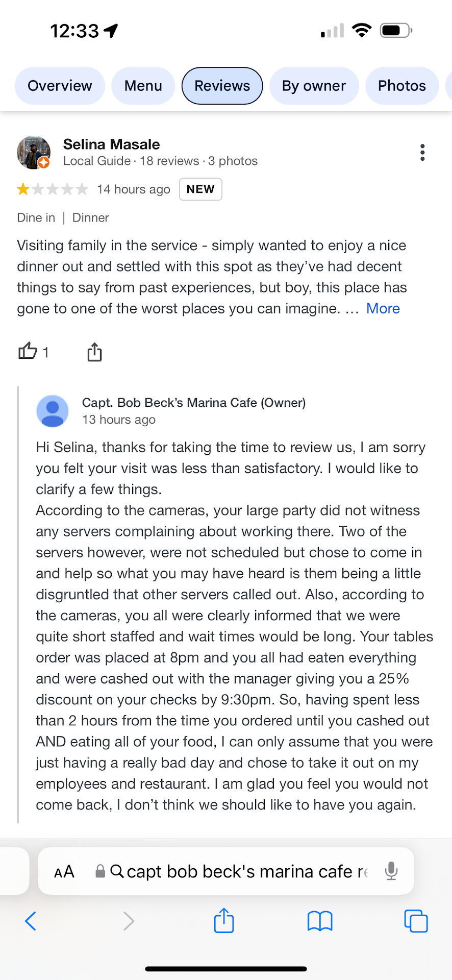
Task: Open Safari tabs overview icon
Action: [416, 921]
